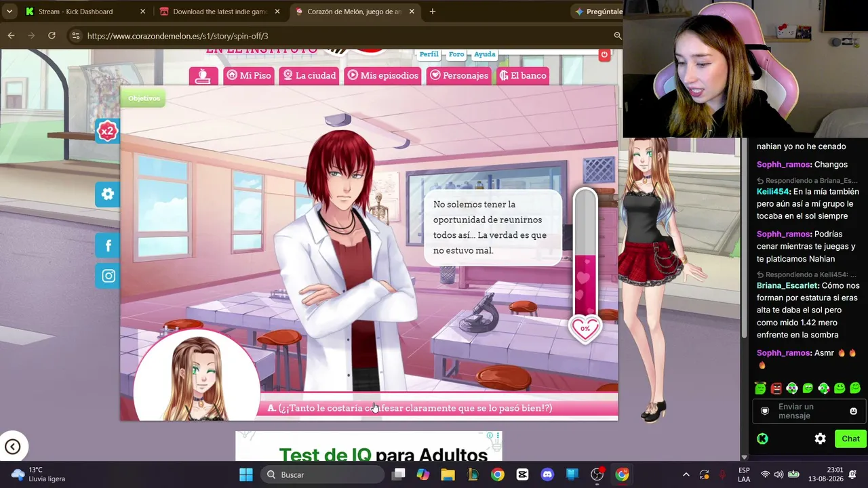This screenshot has width=868, height=488.
Task: Switch to Download the latest indie games tab
Action: tap(220, 12)
